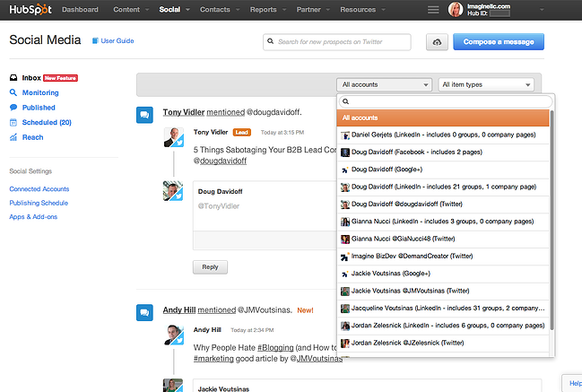Click the Monitoring magnifier icon
The height and width of the screenshot is (392, 582).
click(13, 92)
